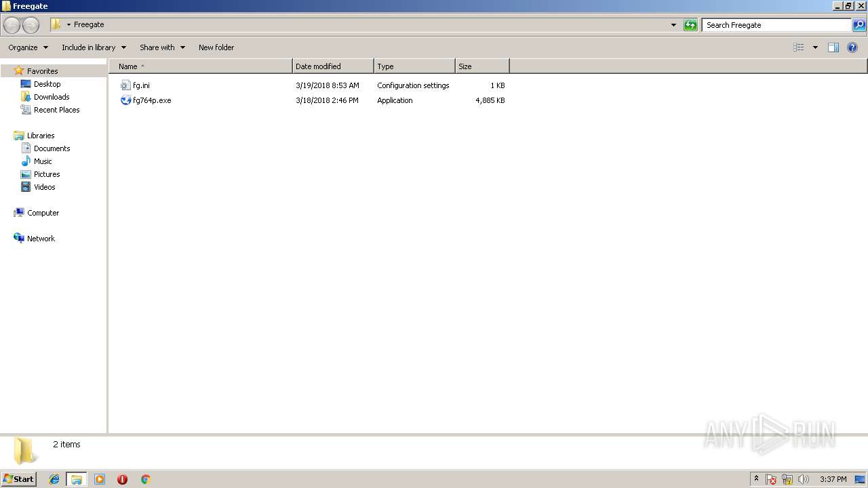Launch Windows Media Player from the taskbar
This screenshot has width=868, height=488.
click(100, 479)
